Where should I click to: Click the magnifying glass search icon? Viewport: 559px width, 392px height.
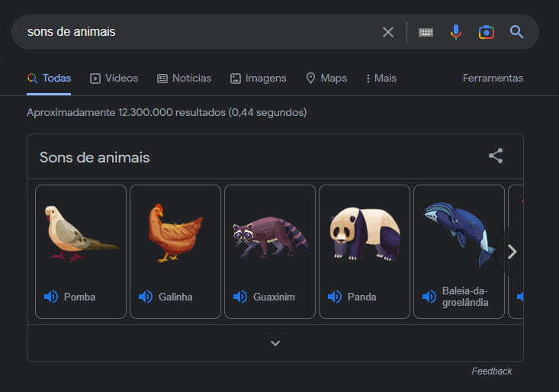click(x=516, y=32)
